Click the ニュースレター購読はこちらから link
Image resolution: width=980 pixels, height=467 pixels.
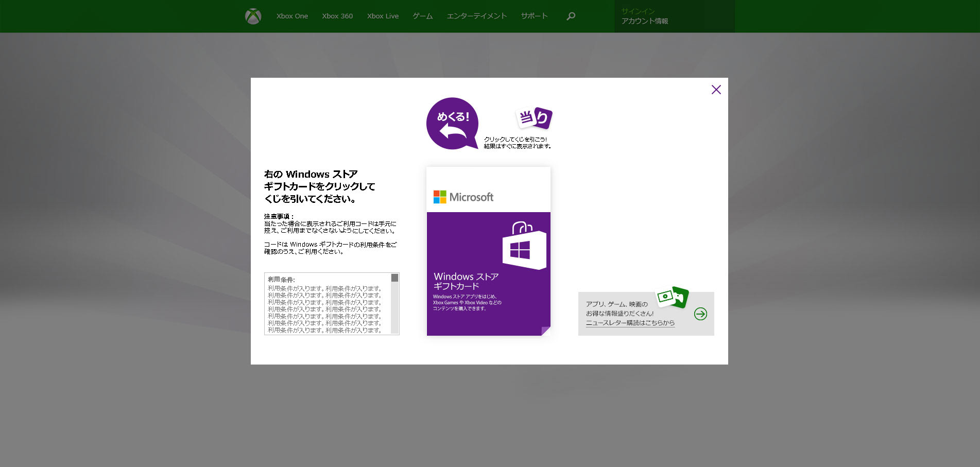point(630,323)
